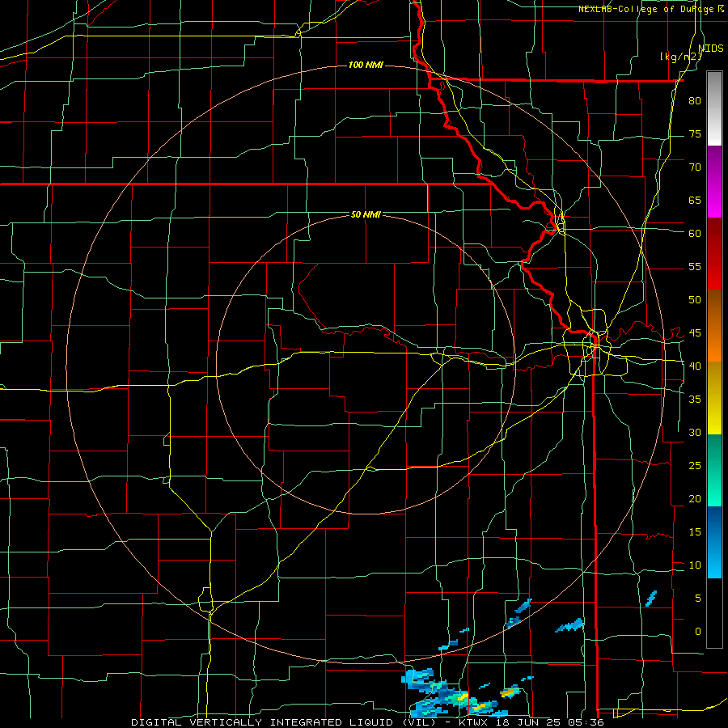Select the brown segment of the color scale

(714, 307)
